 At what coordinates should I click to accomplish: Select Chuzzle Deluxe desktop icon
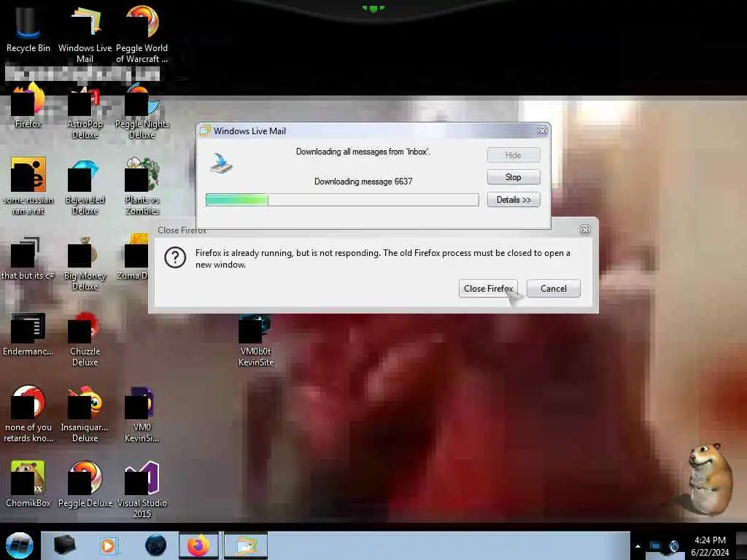(85, 339)
